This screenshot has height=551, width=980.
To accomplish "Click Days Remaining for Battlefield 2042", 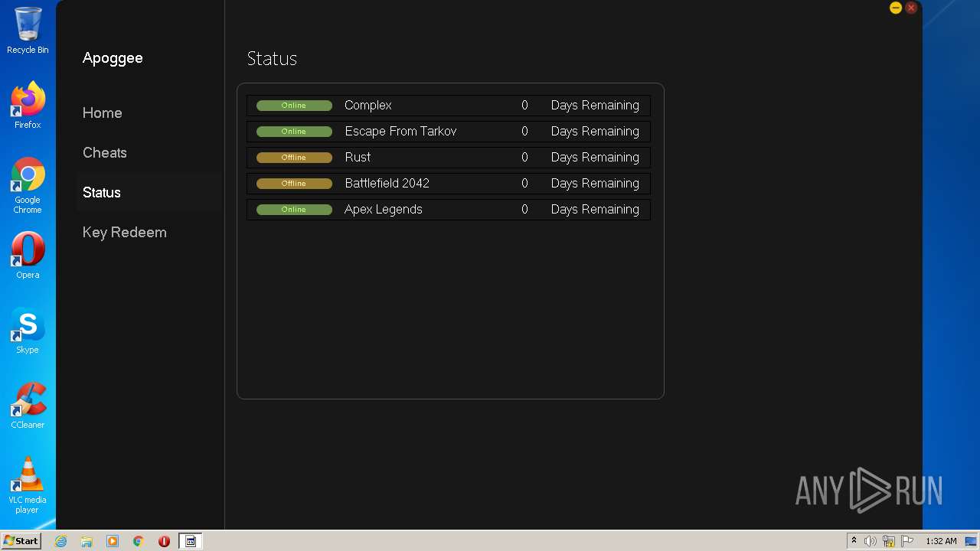I will coord(595,183).
